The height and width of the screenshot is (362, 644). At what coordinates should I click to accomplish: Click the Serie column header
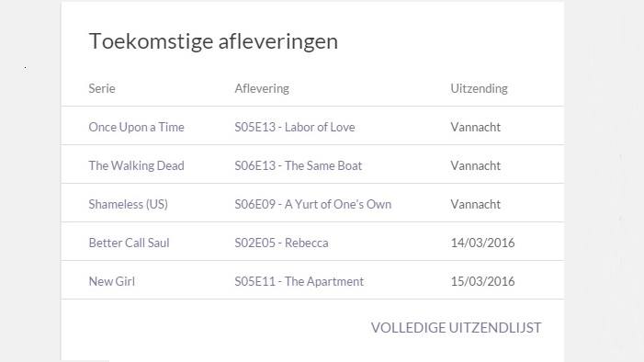[102, 88]
